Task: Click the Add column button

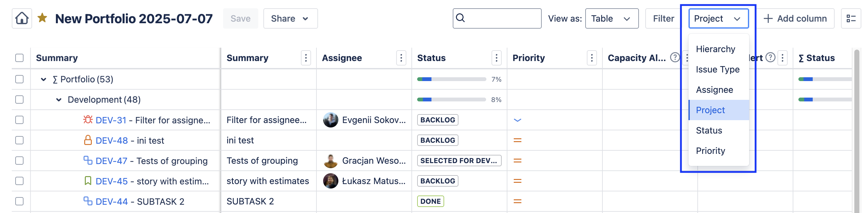Action: [x=795, y=18]
